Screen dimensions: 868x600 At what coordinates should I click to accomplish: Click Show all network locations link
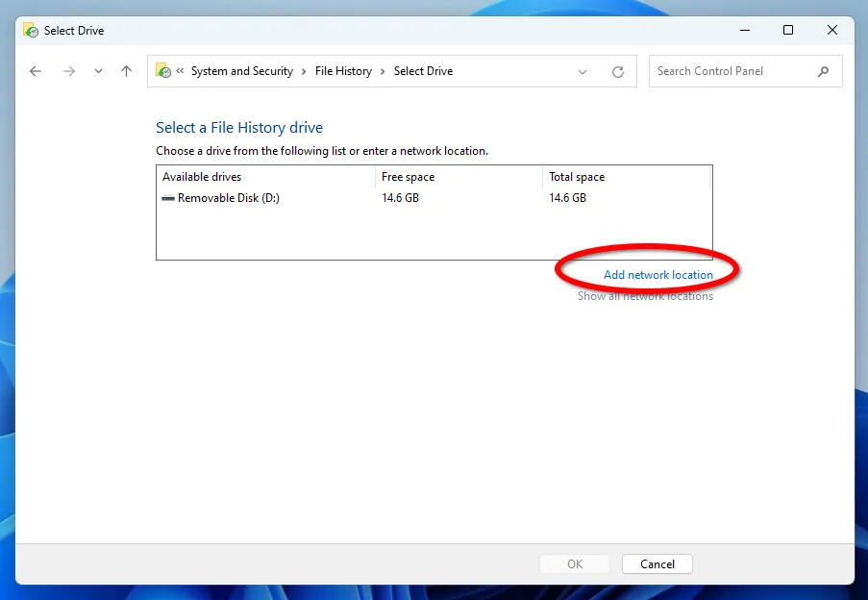(645, 296)
